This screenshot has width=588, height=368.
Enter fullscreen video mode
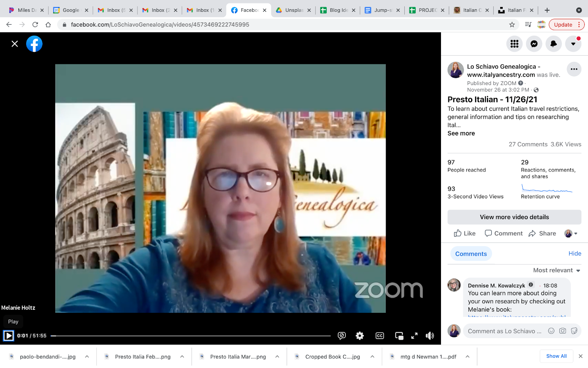tap(414, 336)
